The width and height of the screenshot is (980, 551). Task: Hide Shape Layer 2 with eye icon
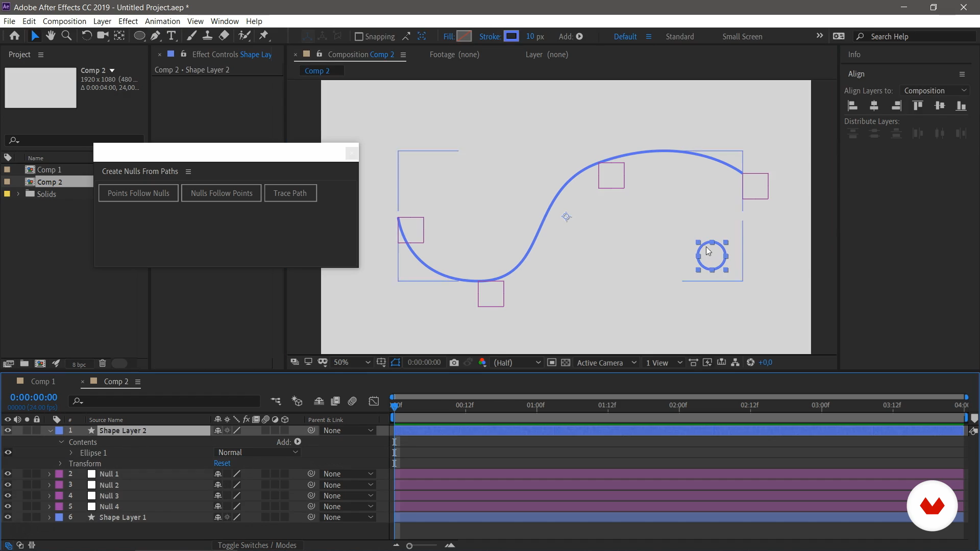click(8, 431)
